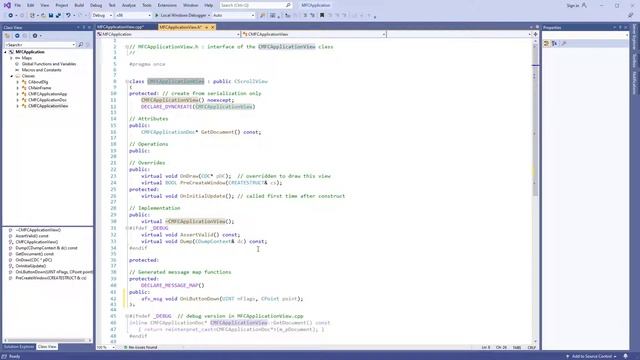Select OnDraw(CDC * pDC) member
Viewport: 640px width, 360px height.
(33, 260)
